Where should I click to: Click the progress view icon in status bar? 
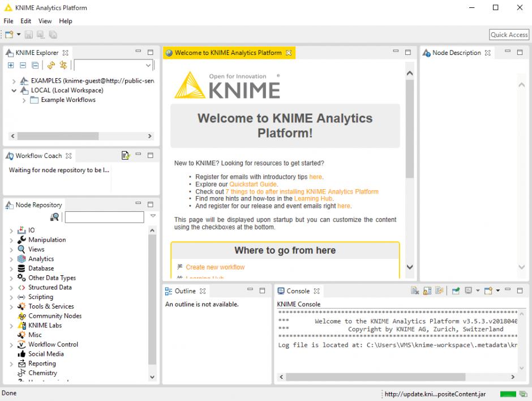(x=524, y=394)
